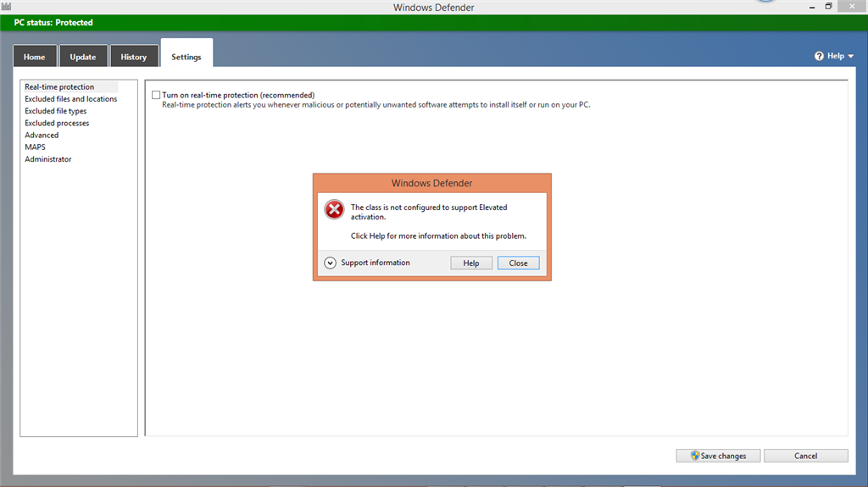Click the PC status: Protected text
This screenshot has height=487, width=868.
point(53,23)
